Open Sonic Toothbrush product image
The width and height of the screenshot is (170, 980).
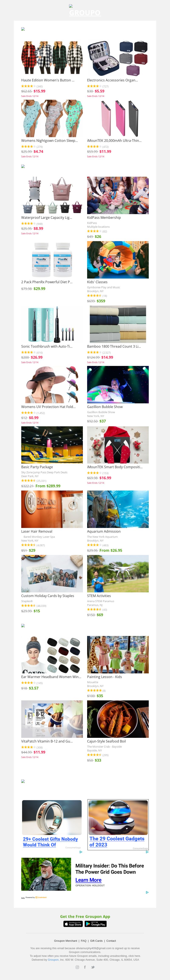pyautogui.click(x=52, y=324)
